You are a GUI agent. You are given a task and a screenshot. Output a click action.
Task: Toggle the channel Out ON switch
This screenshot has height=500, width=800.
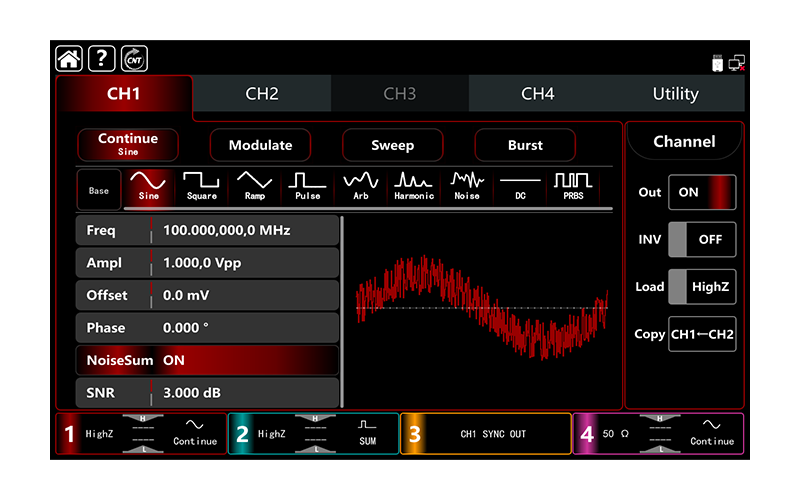point(701,192)
